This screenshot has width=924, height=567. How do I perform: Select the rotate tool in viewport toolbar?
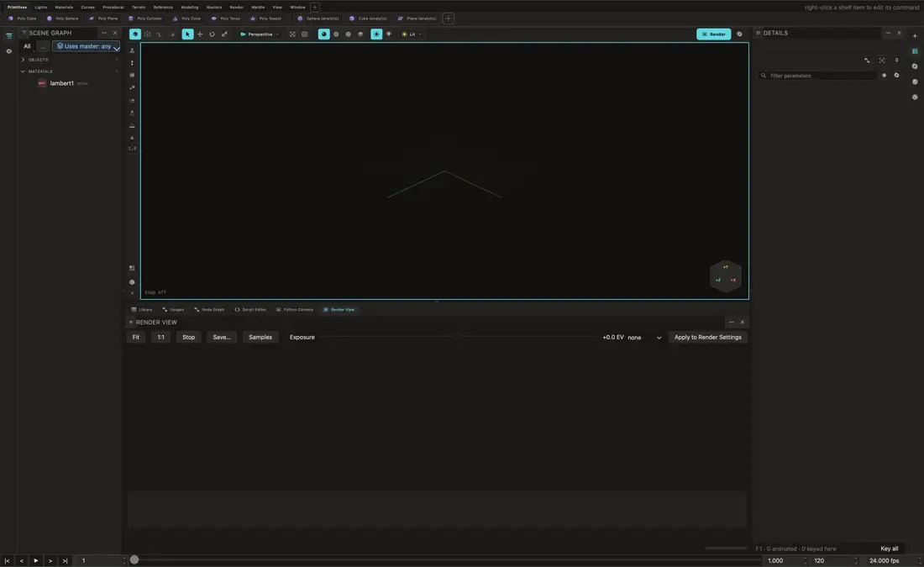click(x=213, y=34)
